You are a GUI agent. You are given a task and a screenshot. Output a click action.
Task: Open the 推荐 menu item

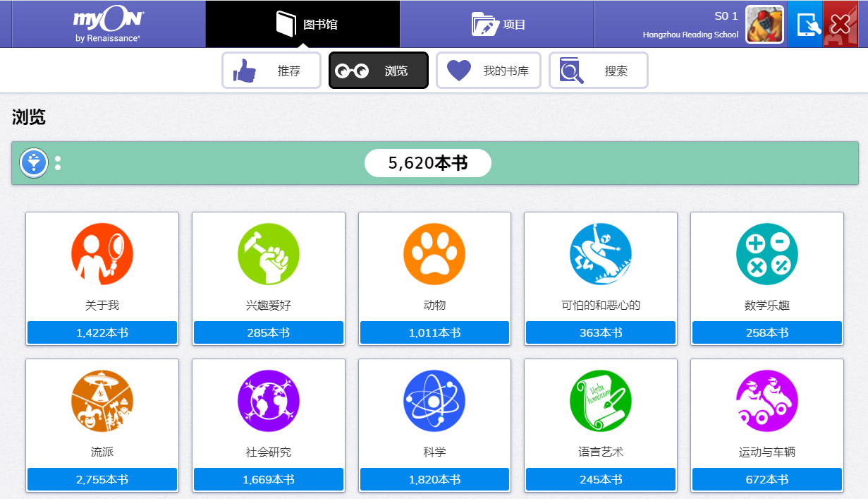(271, 70)
